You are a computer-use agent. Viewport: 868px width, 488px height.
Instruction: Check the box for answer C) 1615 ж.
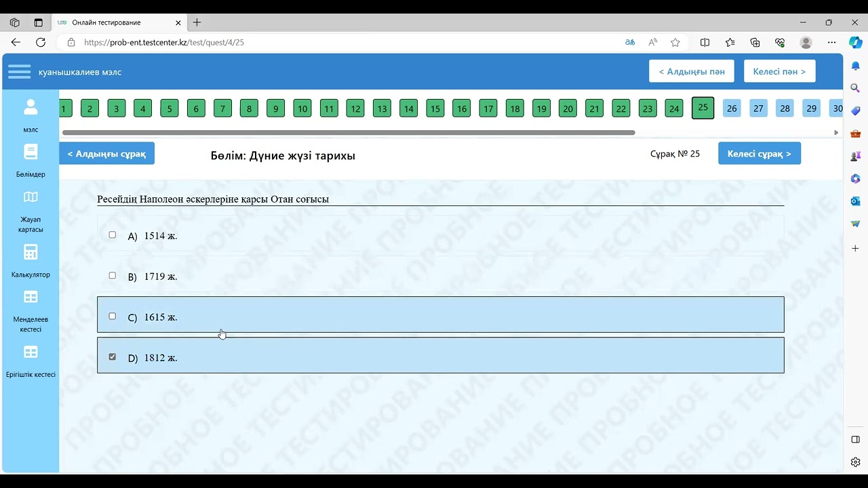pos(113,316)
